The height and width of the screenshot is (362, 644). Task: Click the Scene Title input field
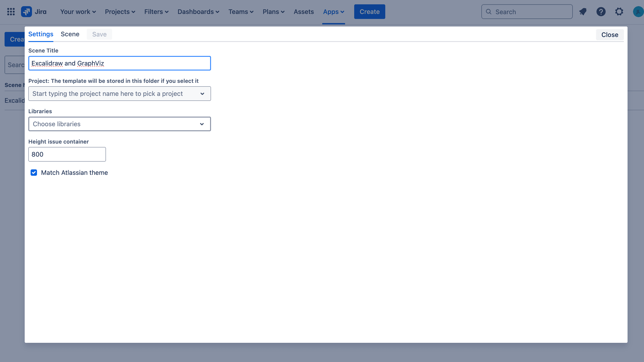point(119,63)
